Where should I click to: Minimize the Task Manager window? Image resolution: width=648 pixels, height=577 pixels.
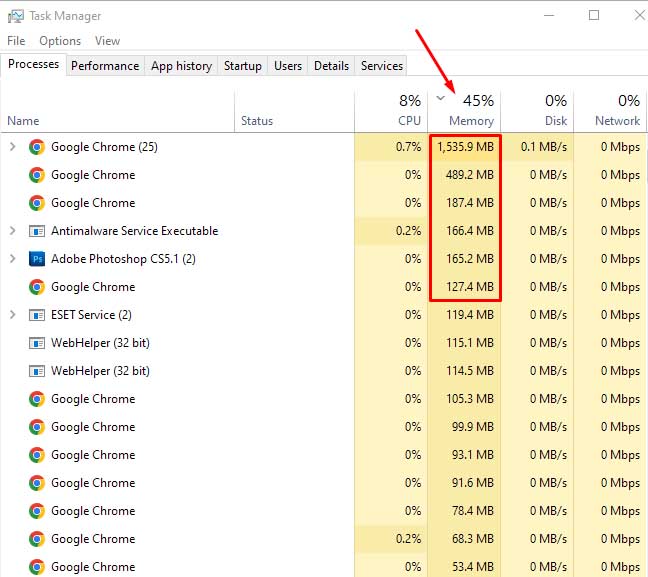click(x=549, y=16)
